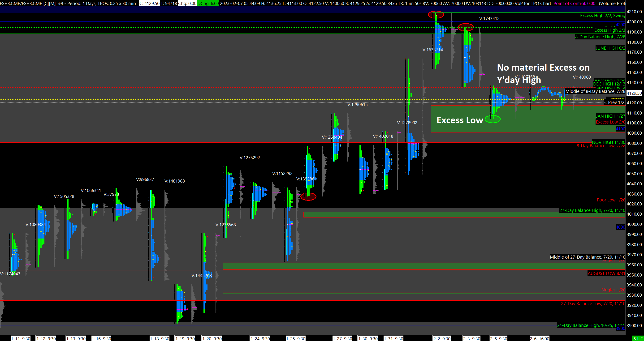
Task: Click the 4129.50 current price box on axis
Action: click(x=634, y=93)
